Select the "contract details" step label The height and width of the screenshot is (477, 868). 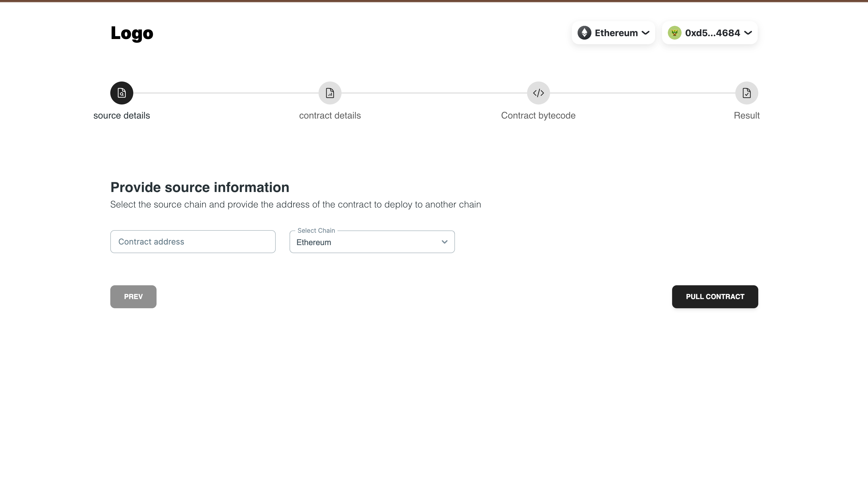click(330, 115)
